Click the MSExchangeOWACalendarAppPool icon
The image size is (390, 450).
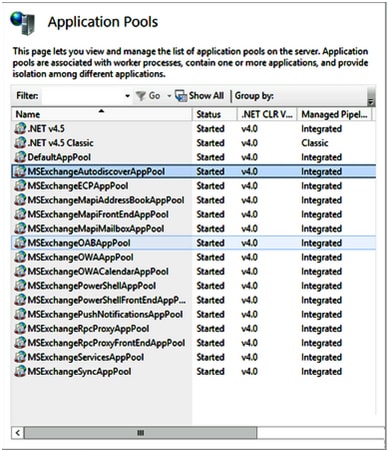(x=20, y=271)
